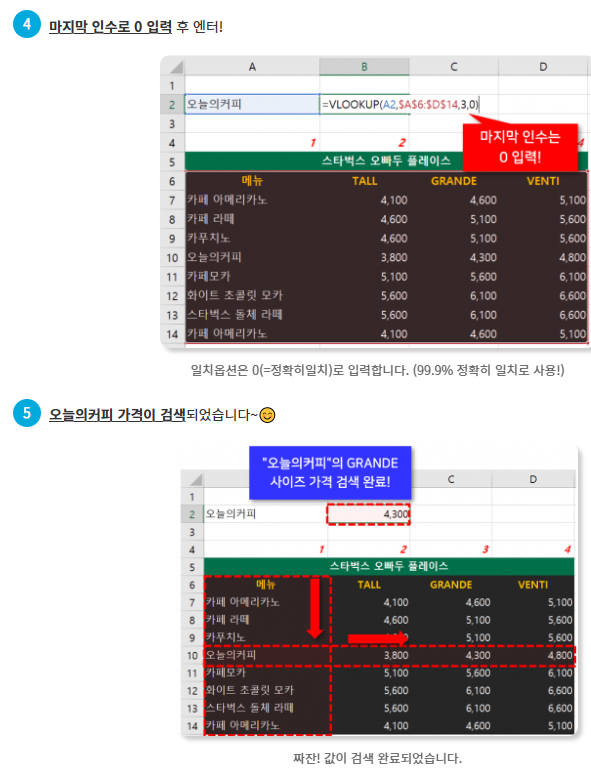Click result cell B2 '4,300' in step 5 sheet
The image size is (591, 774).
point(368,514)
